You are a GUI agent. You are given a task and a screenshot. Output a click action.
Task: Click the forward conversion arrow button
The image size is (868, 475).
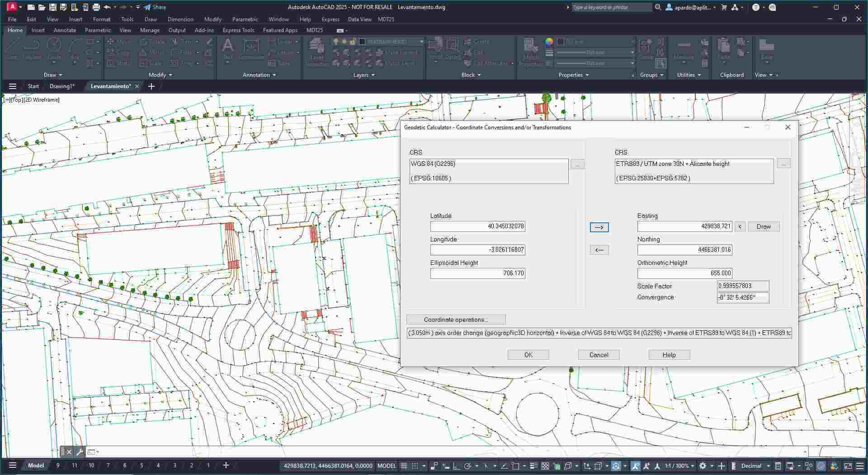(x=599, y=227)
